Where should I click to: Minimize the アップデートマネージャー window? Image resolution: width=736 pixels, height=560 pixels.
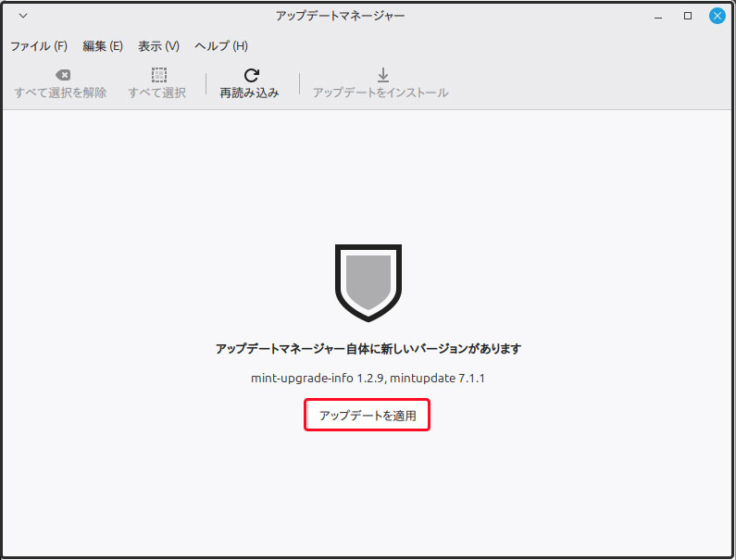click(x=658, y=17)
